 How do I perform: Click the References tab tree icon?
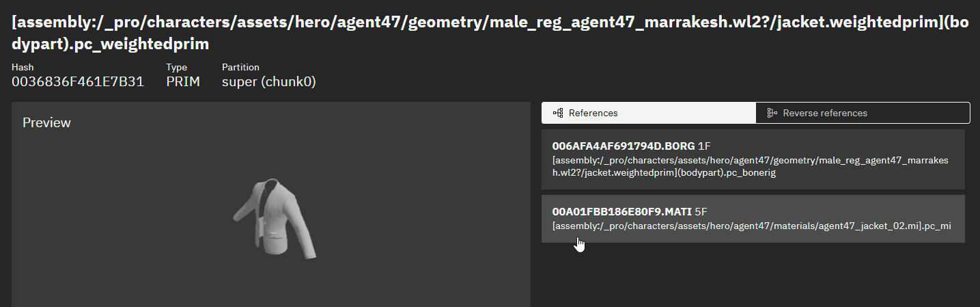click(557, 113)
